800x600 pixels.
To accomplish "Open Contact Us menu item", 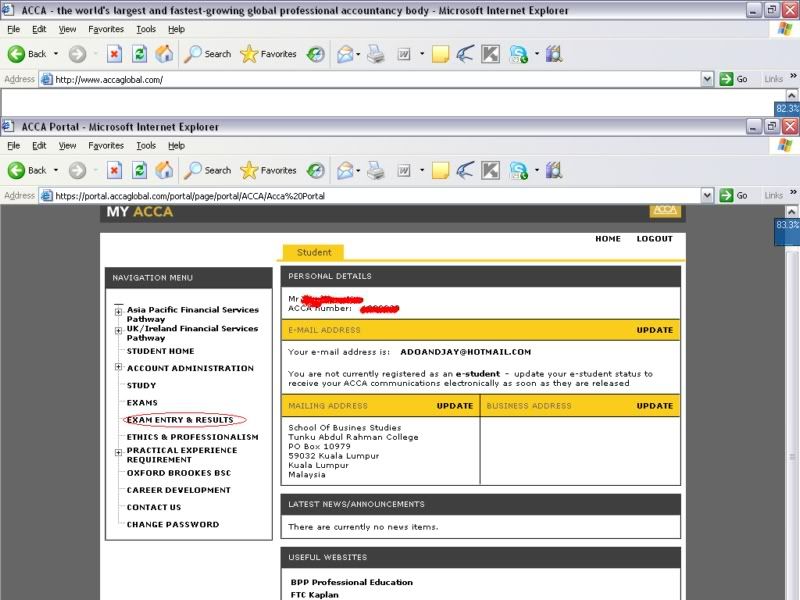I will coord(154,508).
